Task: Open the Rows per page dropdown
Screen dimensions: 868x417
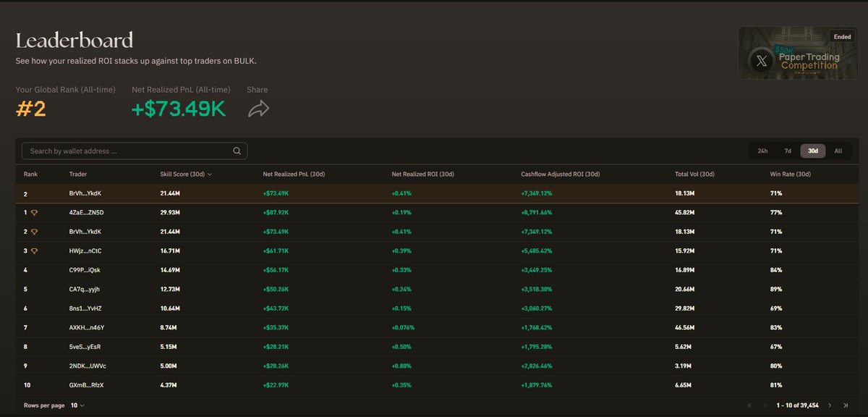Action: (77, 405)
